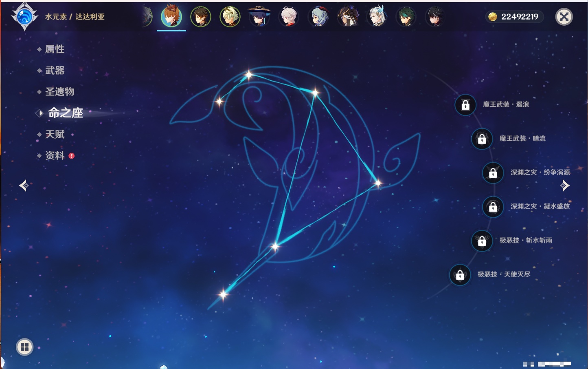Click the 水元素 / 达达利亚 title text
Image resolution: width=588 pixels, height=369 pixels.
[x=75, y=17]
